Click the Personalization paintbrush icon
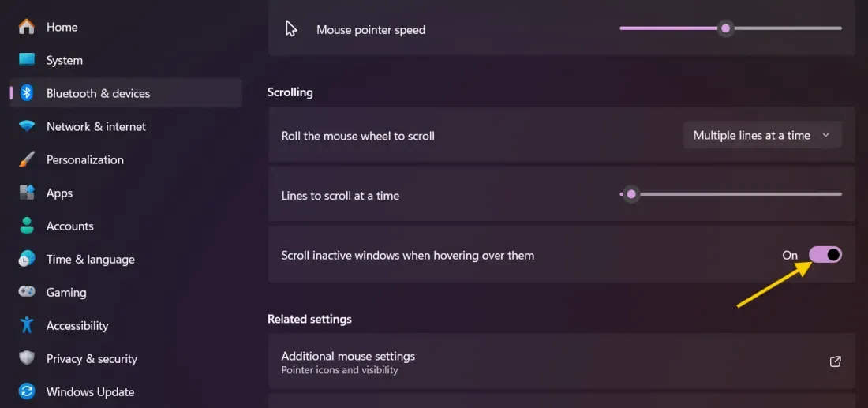This screenshot has width=868, height=408. pyautogui.click(x=27, y=159)
